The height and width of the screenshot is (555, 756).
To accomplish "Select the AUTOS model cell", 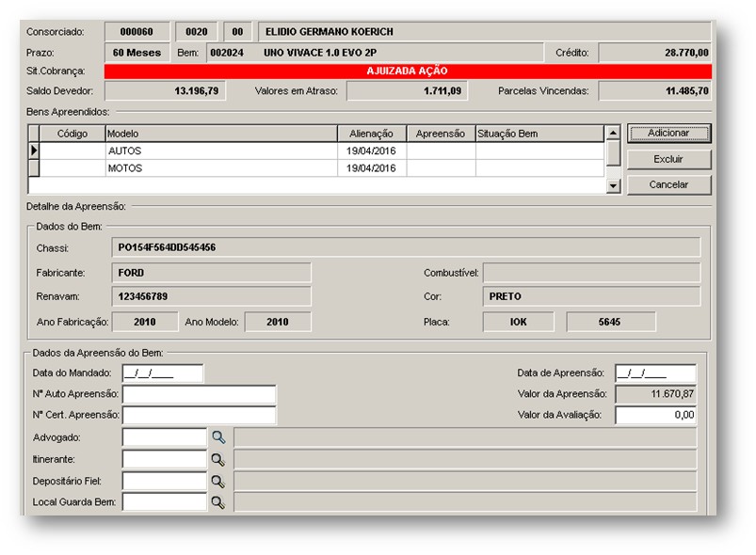I will (x=221, y=151).
